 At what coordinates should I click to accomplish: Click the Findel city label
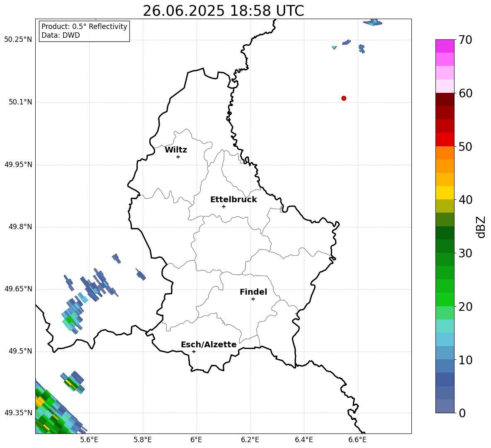[253, 292]
